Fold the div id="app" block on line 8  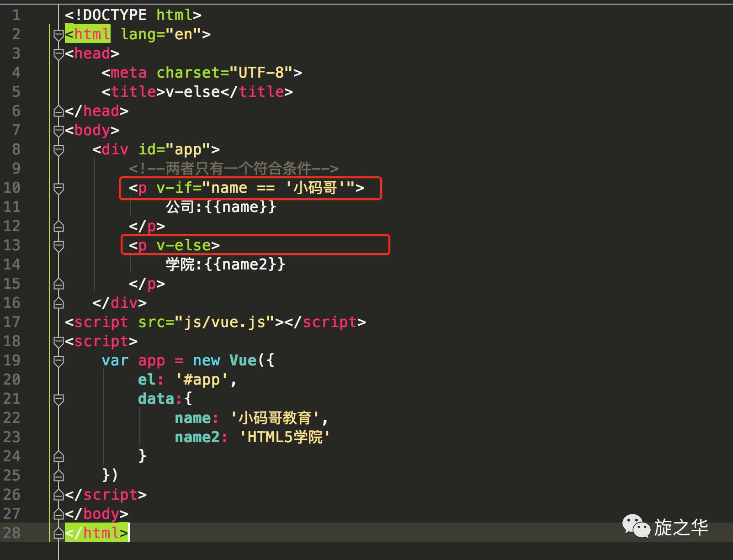(x=58, y=150)
